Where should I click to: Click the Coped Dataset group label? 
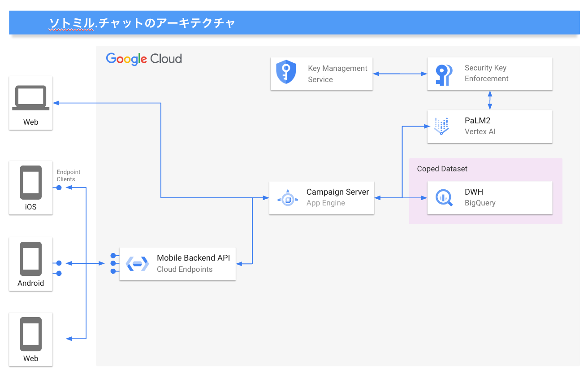(442, 169)
